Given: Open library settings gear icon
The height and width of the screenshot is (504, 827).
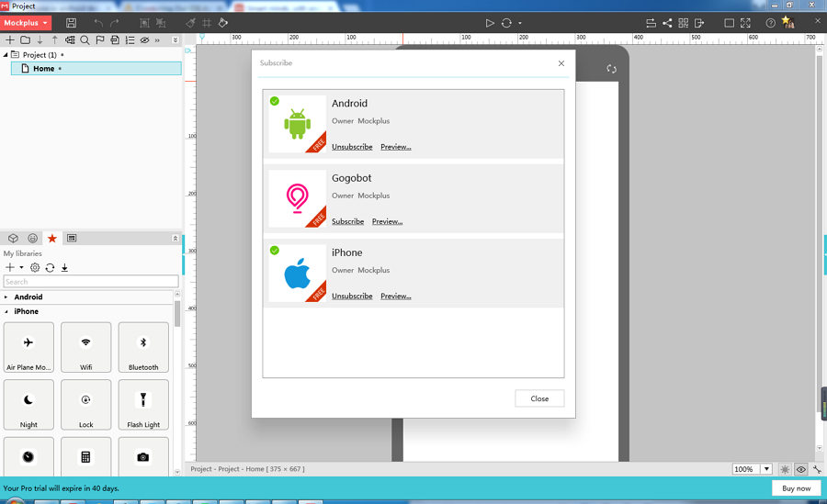Looking at the screenshot, I should click(35, 267).
